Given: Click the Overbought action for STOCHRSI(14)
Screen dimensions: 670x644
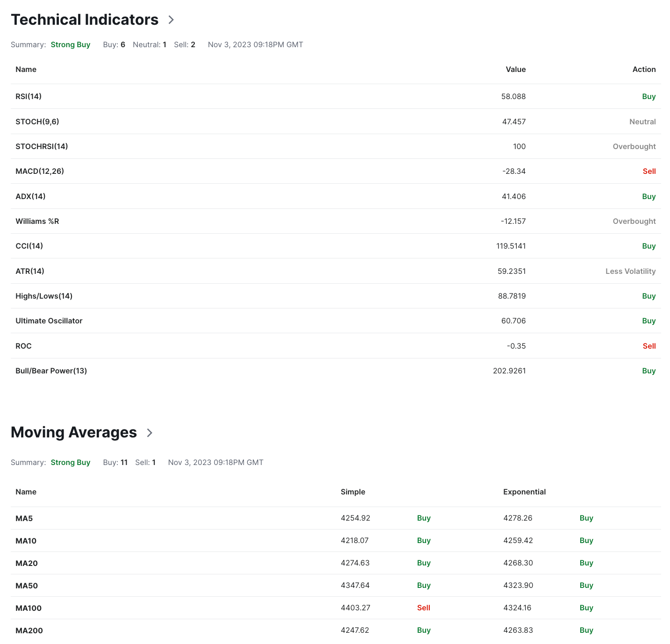Looking at the screenshot, I should [634, 146].
